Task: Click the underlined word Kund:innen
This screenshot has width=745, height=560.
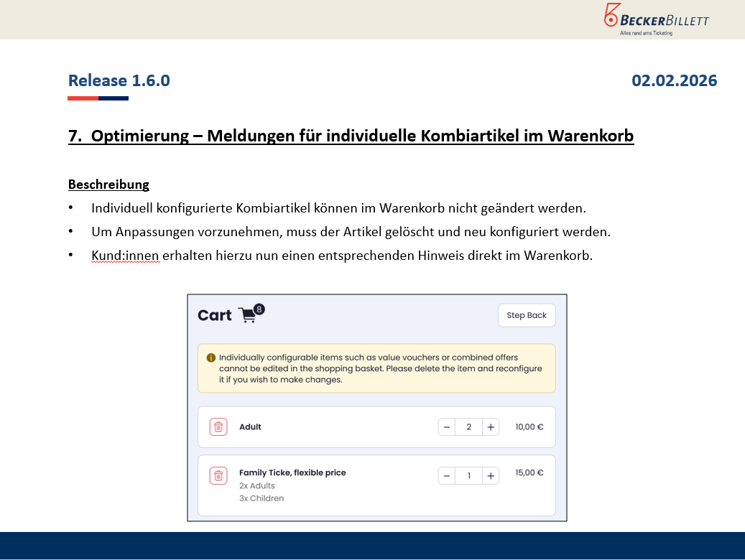Action: click(x=125, y=256)
